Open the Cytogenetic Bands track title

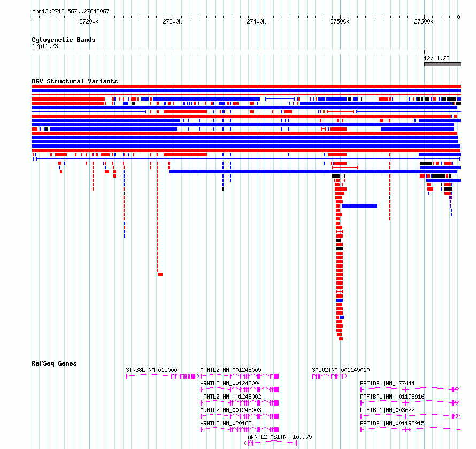coord(64,40)
